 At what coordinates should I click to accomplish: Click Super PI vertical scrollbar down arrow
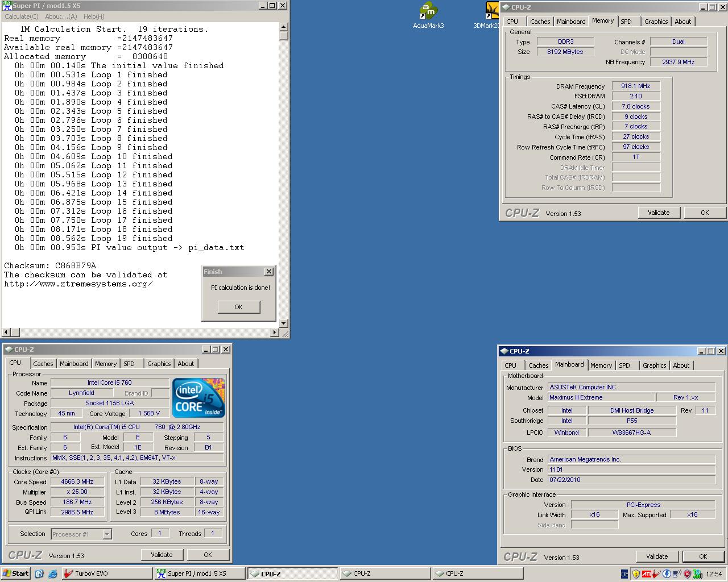284,323
